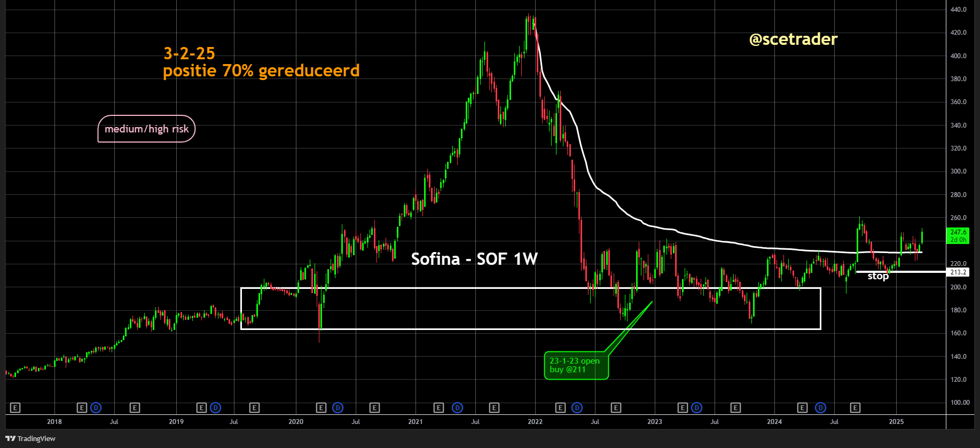
Task: Click the 200.0 price axis label
Action: [958, 287]
